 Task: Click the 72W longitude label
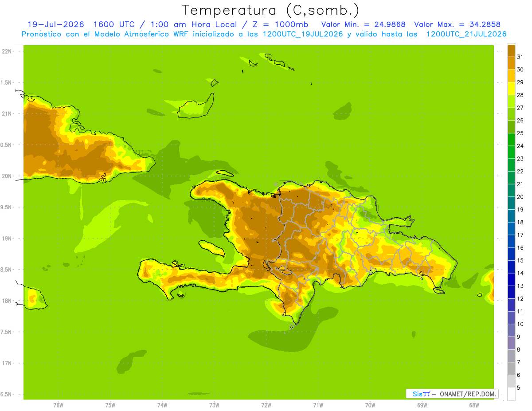[266, 405]
